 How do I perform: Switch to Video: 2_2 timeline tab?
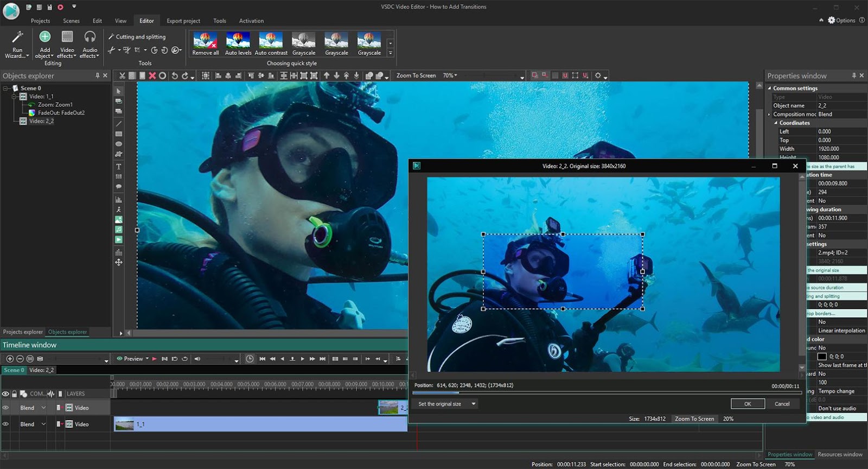pyautogui.click(x=42, y=370)
